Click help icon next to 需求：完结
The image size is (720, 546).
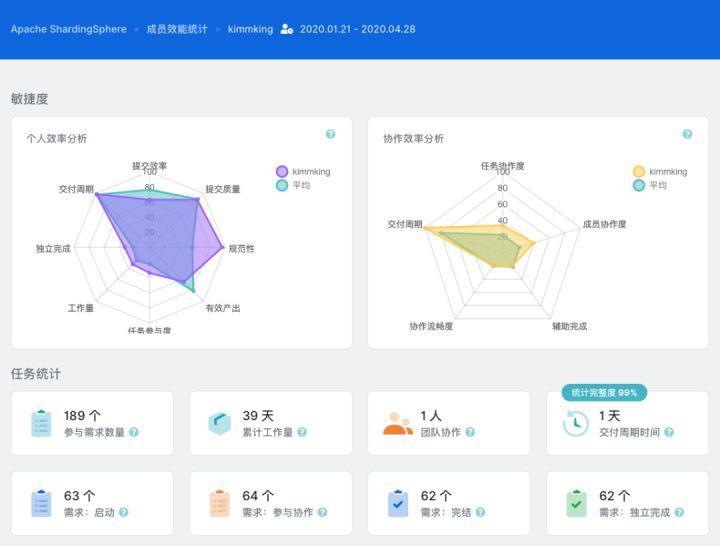[x=480, y=512]
